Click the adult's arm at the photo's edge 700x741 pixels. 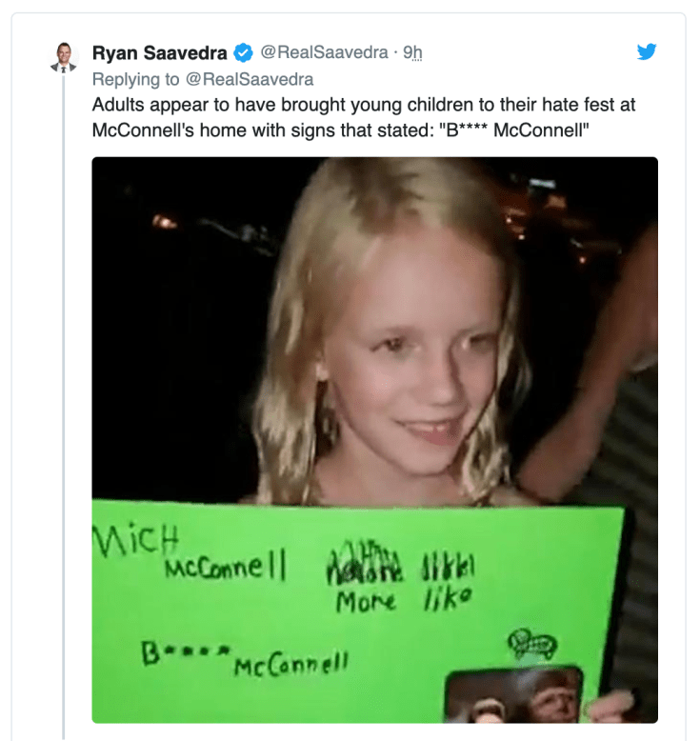coord(610,381)
